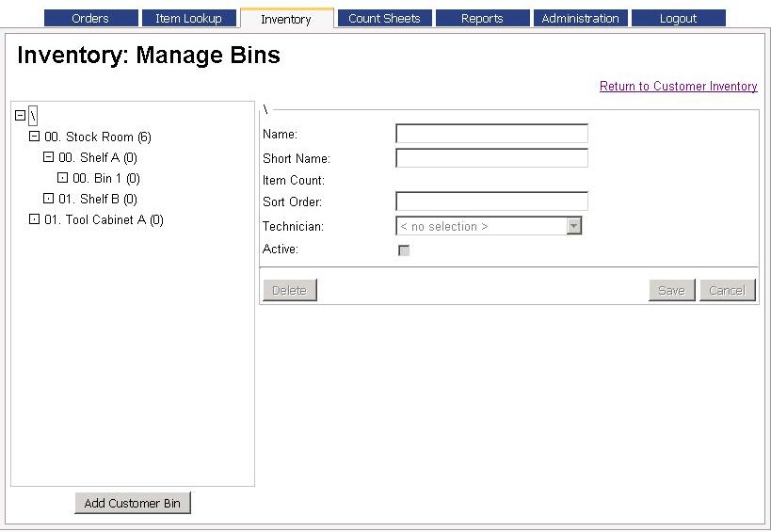Collapse the root backslash tree node

[x=21, y=116]
